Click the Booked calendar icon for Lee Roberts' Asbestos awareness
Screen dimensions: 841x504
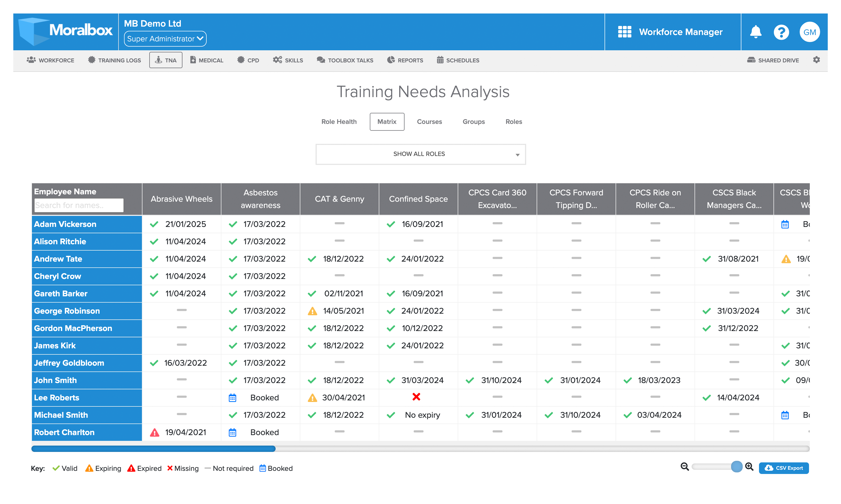pyautogui.click(x=232, y=397)
